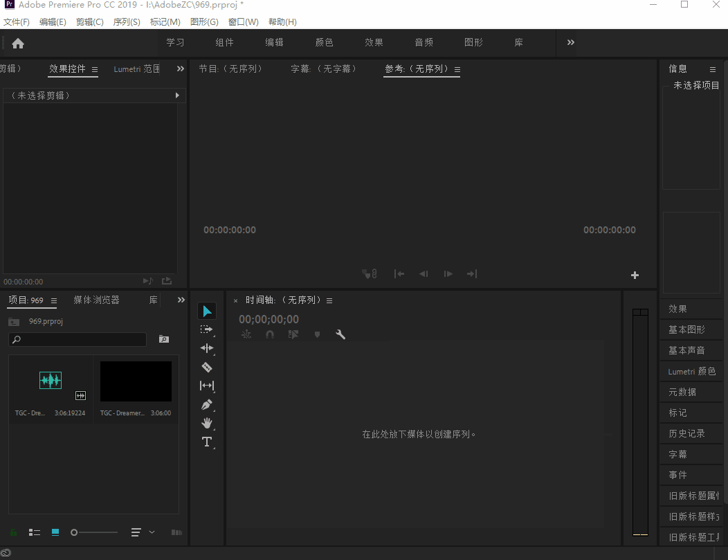Select the Hand tool
This screenshot has height=560, width=728.
(x=206, y=423)
